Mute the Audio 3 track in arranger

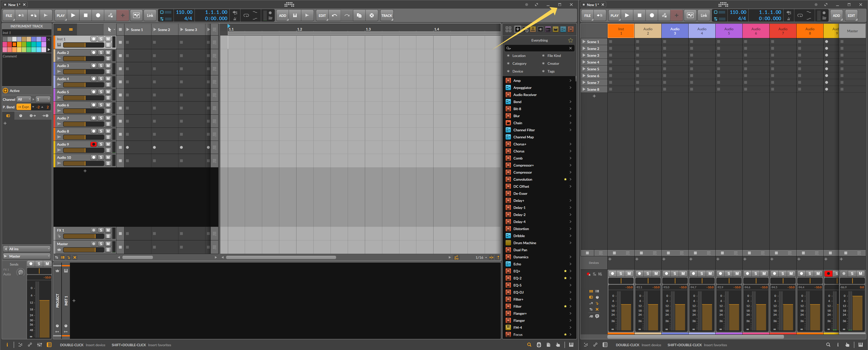point(108,66)
